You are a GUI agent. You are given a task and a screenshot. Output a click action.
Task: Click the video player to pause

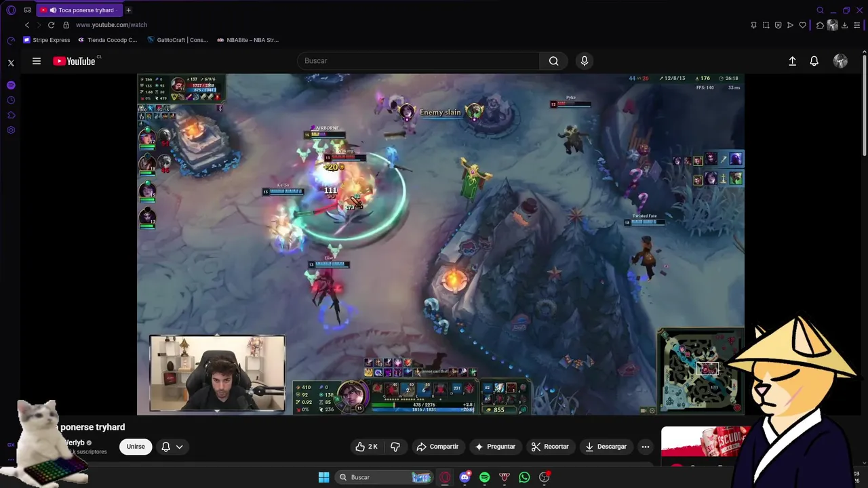441,244
